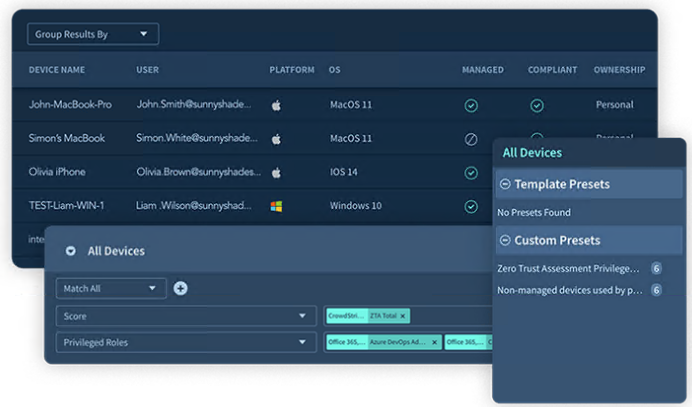Click the managed checkmark for Olivia iPhone
Image resolution: width=692 pixels, height=407 pixels.
(471, 173)
